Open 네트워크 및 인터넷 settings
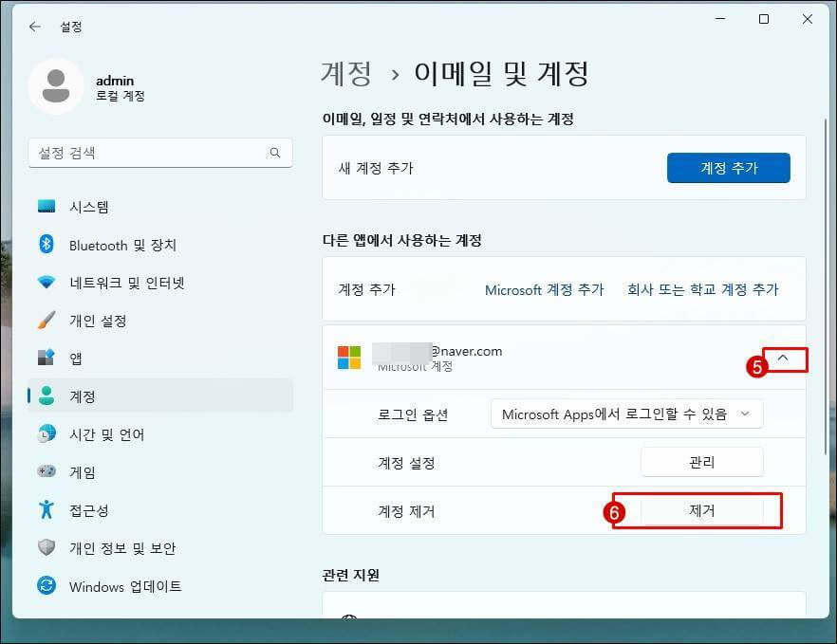The width and height of the screenshot is (837, 644). point(160,283)
